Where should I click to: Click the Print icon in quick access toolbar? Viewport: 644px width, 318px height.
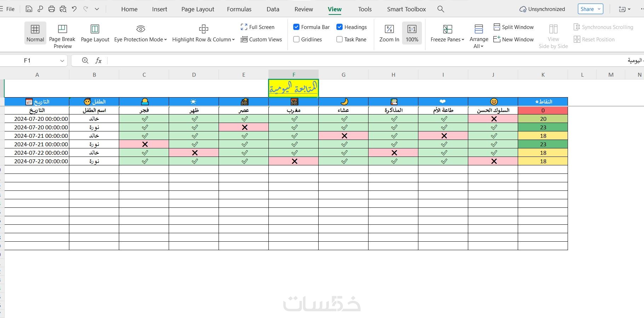click(52, 9)
